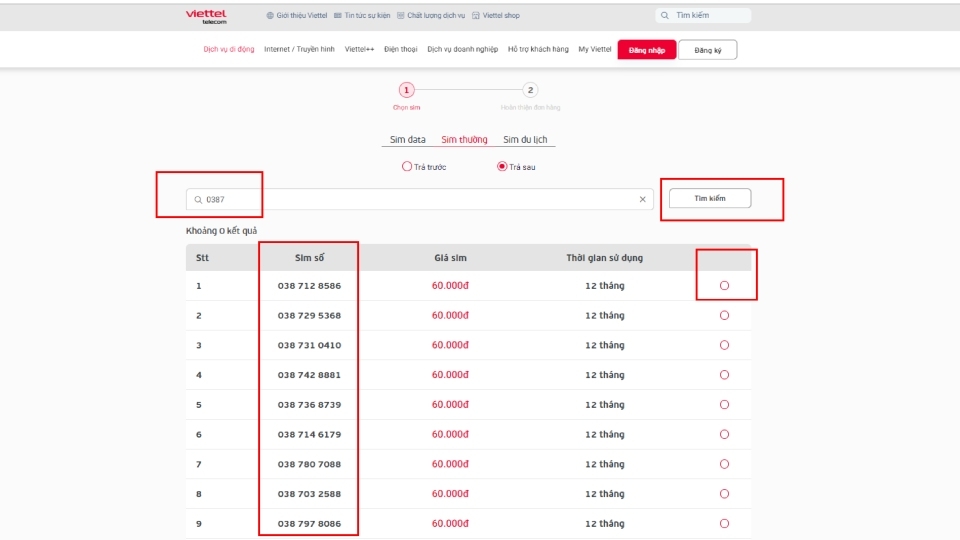Image resolution: width=960 pixels, height=540 pixels.
Task: Click sim number 038 797 8086
Action: (x=309, y=523)
